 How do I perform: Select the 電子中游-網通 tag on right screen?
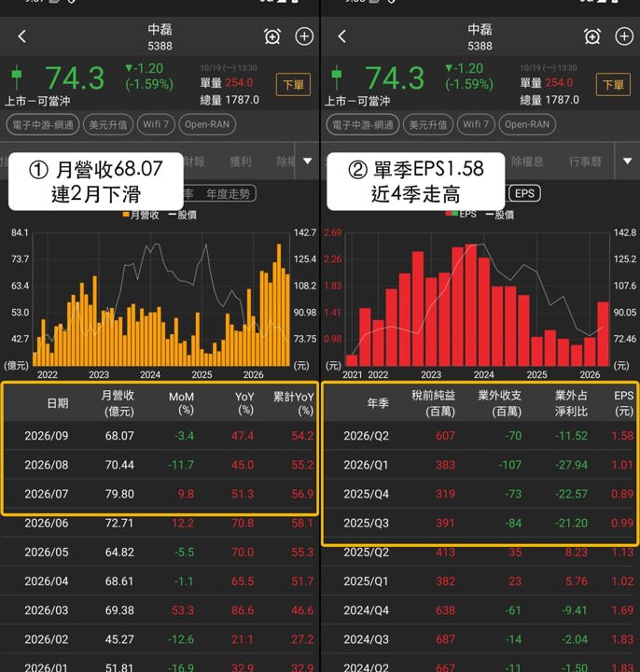363,125
